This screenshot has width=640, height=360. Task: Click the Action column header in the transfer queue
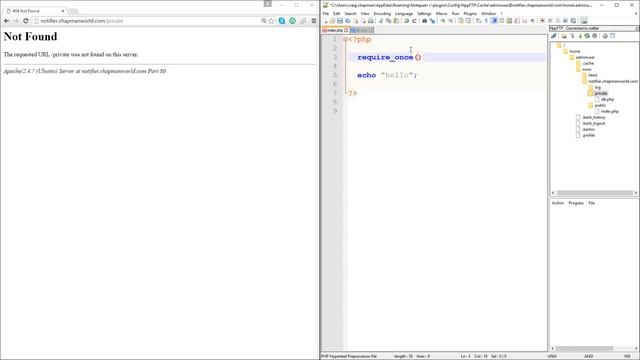point(558,203)
